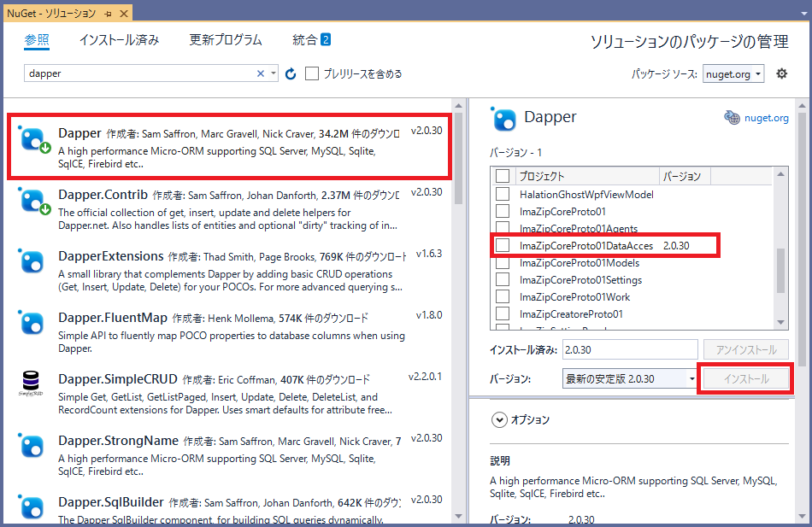The image size is (812, 527).
Task: Click the package list scrollbar thumb
Action: tap(458, 158)
